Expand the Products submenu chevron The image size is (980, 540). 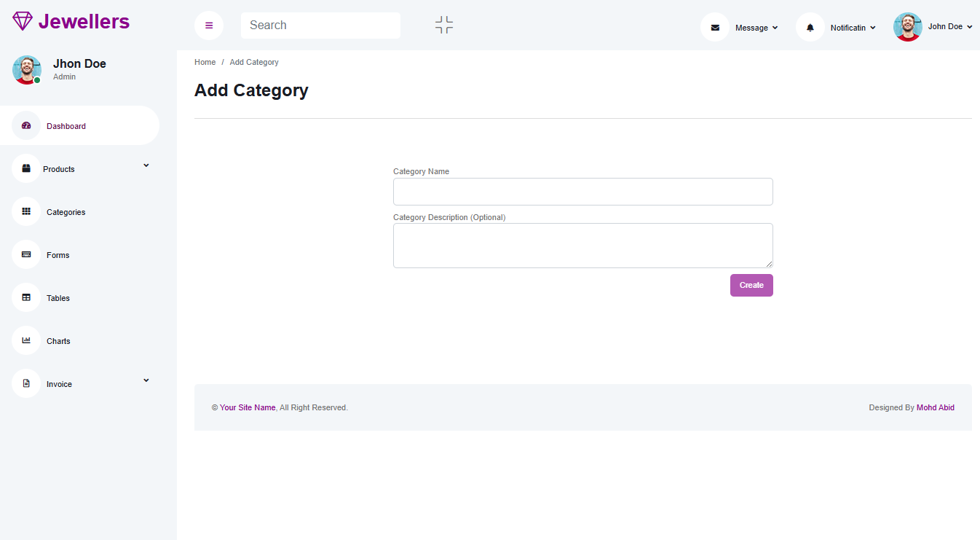click(146, 165)
